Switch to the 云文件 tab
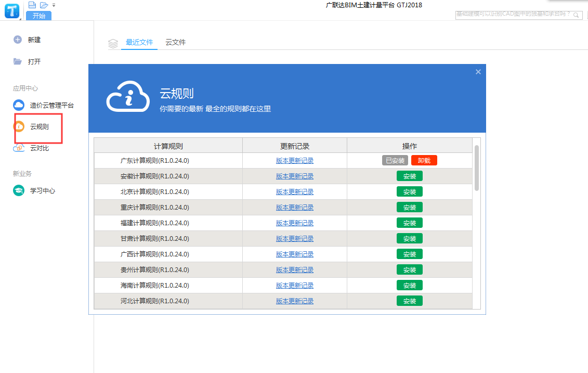 (176, 43)
